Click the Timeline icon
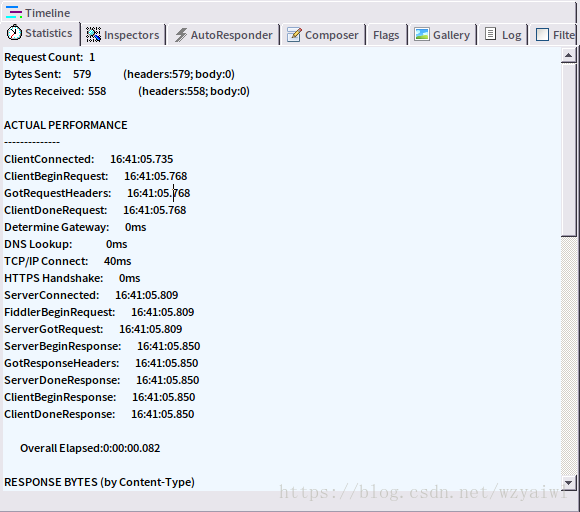 14,12
